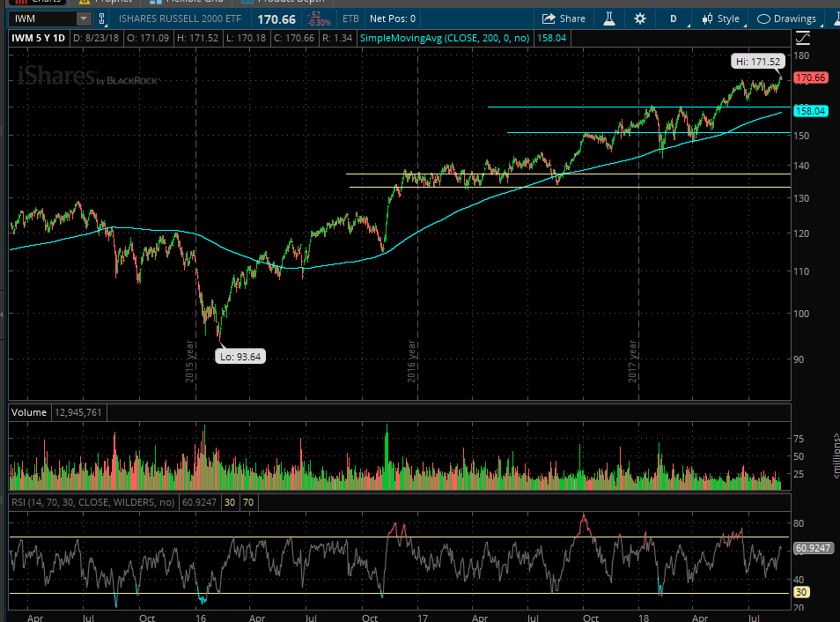Open the SimpleMovingAvg study label

[445, 38]
